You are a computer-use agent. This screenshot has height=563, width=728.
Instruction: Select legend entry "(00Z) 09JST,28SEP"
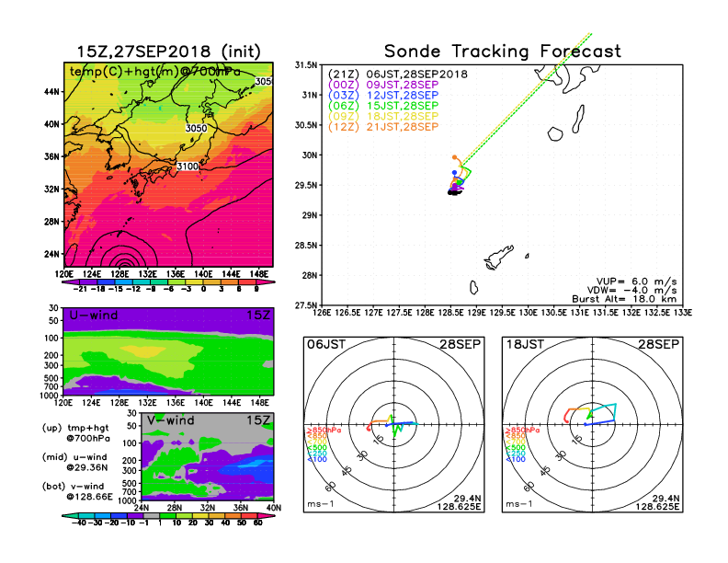pos(383,85)
